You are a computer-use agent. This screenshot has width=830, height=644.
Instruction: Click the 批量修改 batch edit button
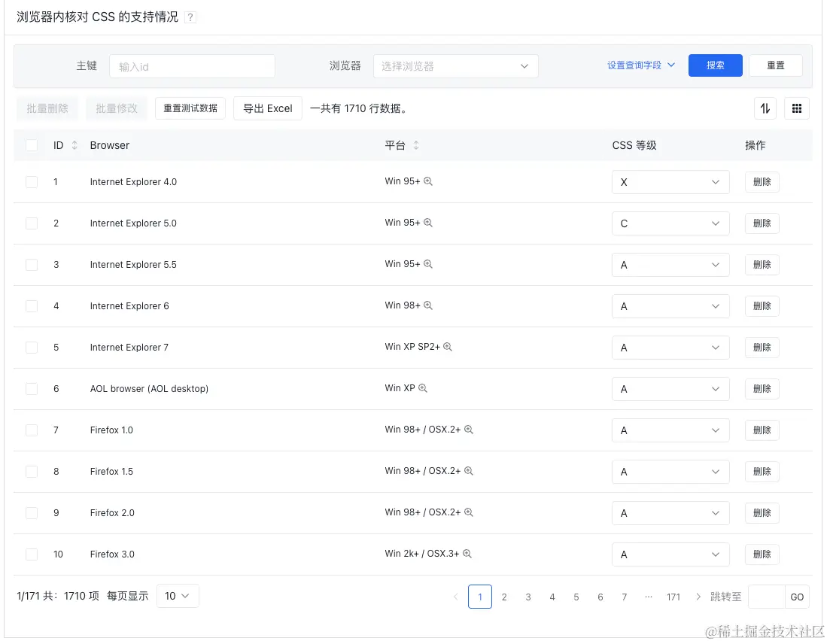point(117,108)
